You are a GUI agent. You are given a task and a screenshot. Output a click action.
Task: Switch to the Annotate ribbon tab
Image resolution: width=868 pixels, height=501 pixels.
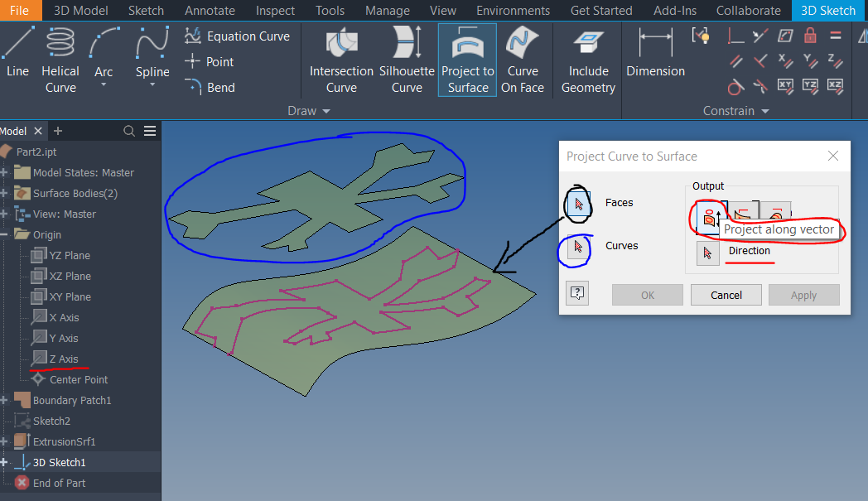210,10
